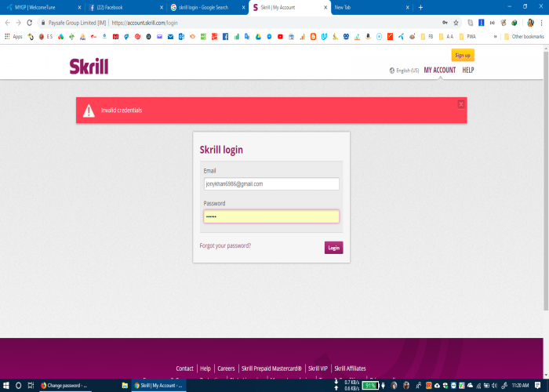Switch to the Facebook tab

pos(122,7)
